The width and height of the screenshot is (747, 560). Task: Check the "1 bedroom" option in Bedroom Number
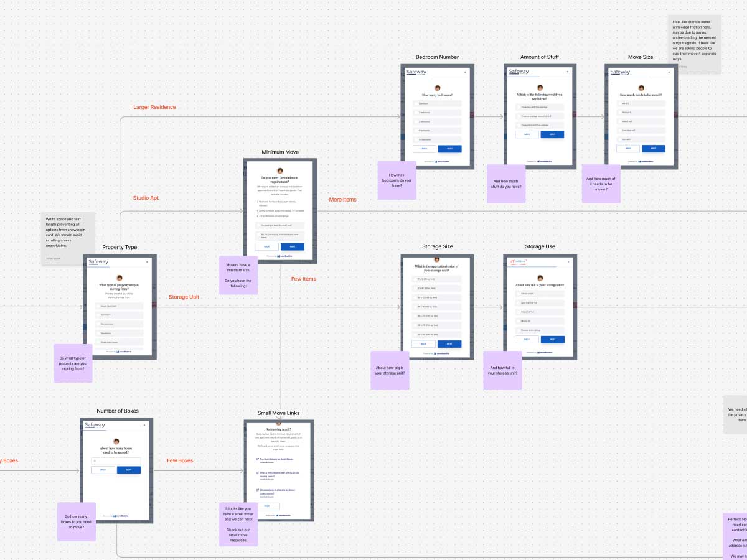(437, 103)
